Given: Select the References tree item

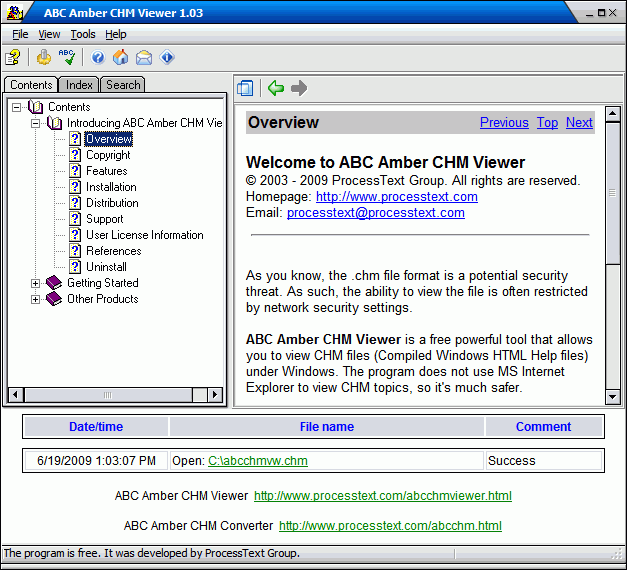Looking at the screenshot, I should (114, 251).
